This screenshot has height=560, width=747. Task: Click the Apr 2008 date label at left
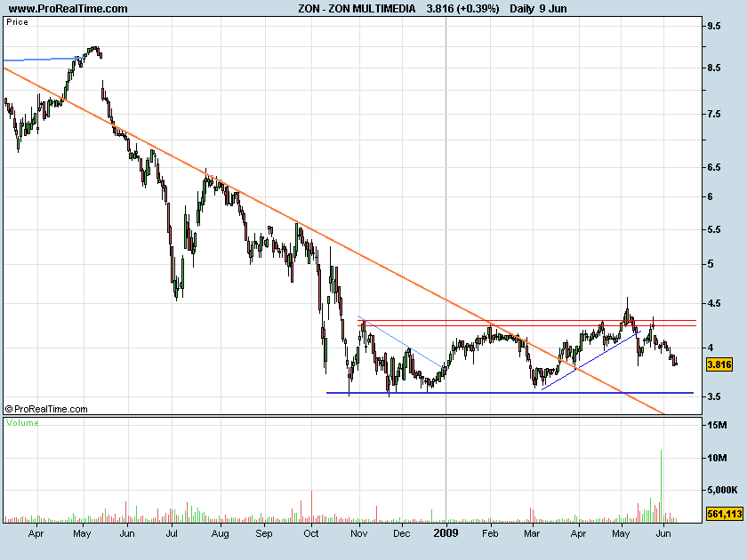pyautogui.click(x=36, y=534)
